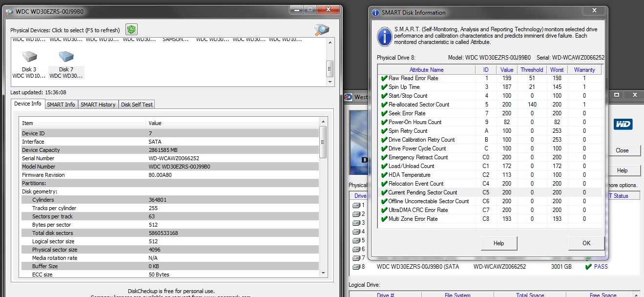
Task: Select the Disk 3 drive icon
Action: tap(29, 58)
